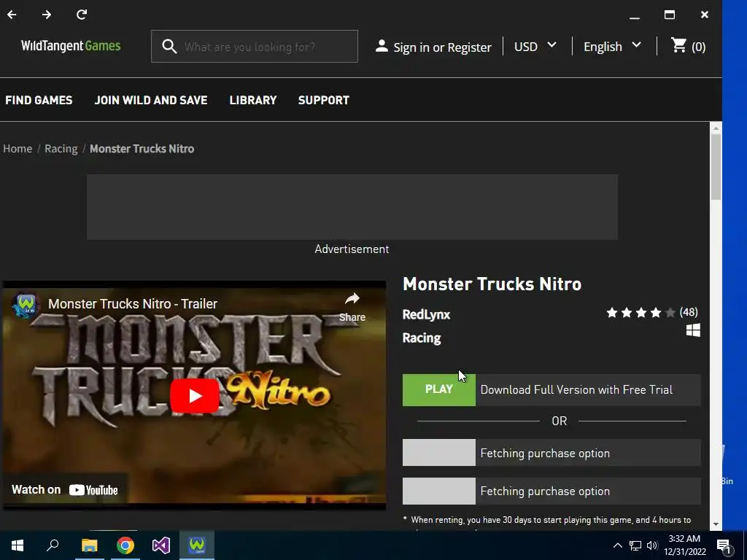Click WildTangent Games taskbar icon
Screen dimensions: 747x560
(x=197, y=545)
